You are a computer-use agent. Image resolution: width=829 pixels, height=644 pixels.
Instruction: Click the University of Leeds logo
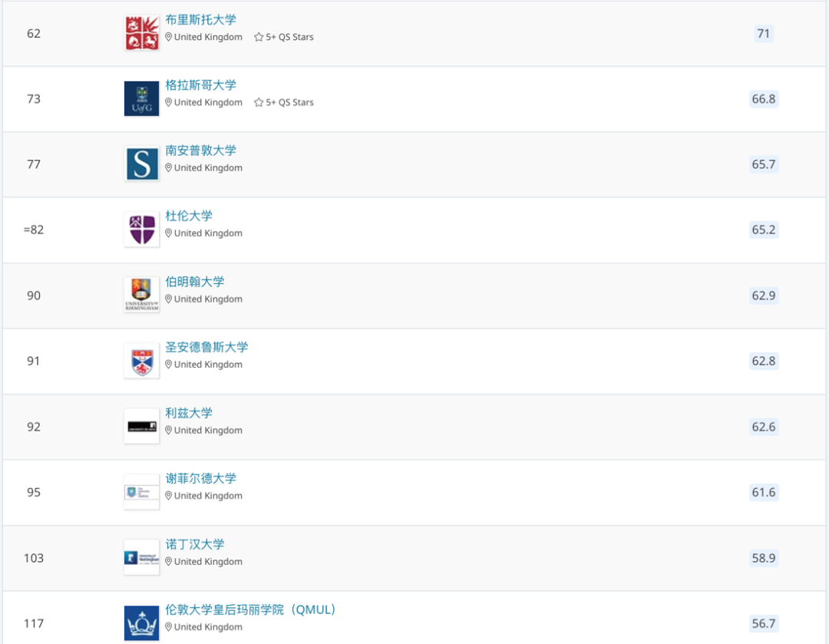pyautogui.click(x=141, y=427)
